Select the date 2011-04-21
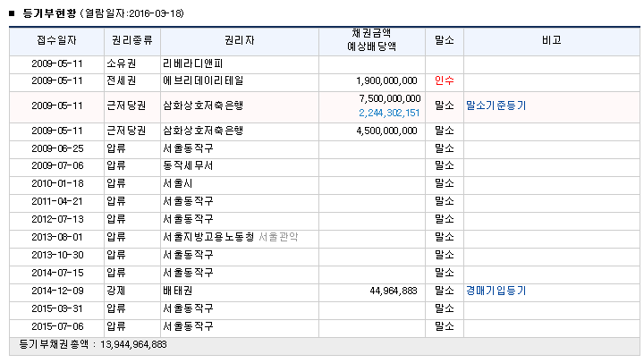644x363 pixels. point(57,201)
